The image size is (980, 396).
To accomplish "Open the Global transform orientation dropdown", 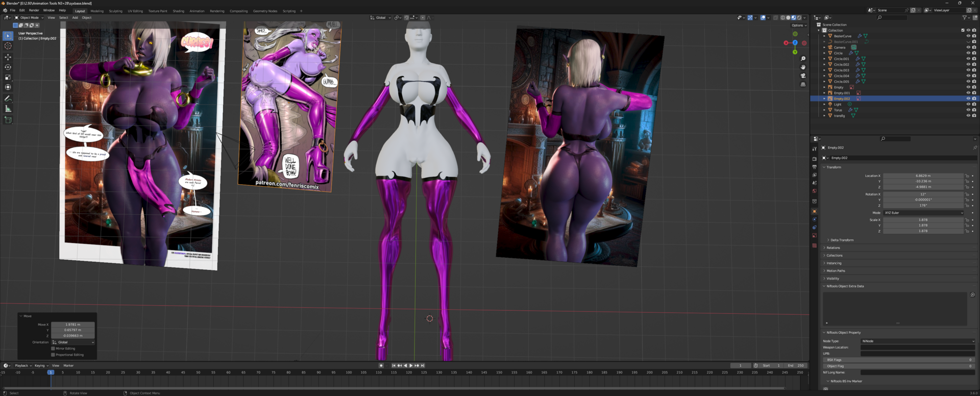I will pyautogui.click(x=381, y=17).
